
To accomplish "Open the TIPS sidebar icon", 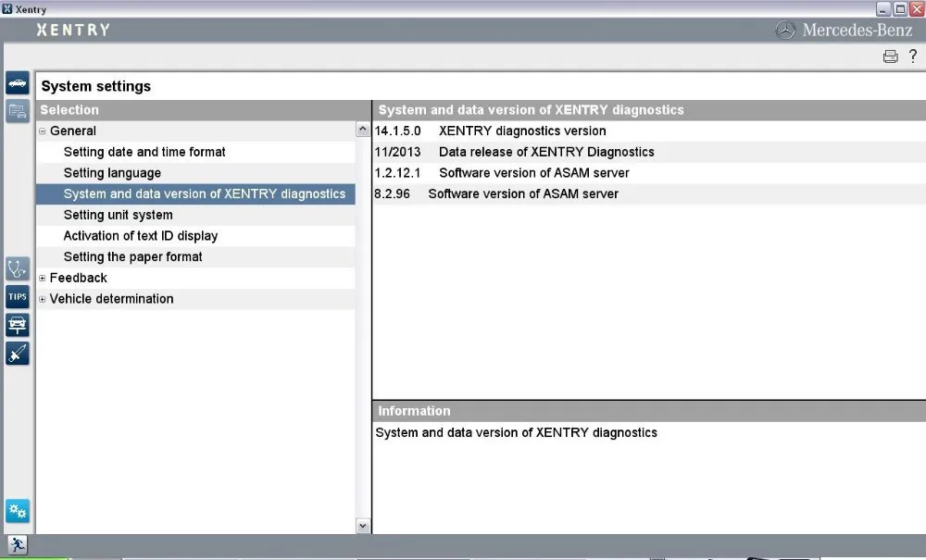I will 17,297.
